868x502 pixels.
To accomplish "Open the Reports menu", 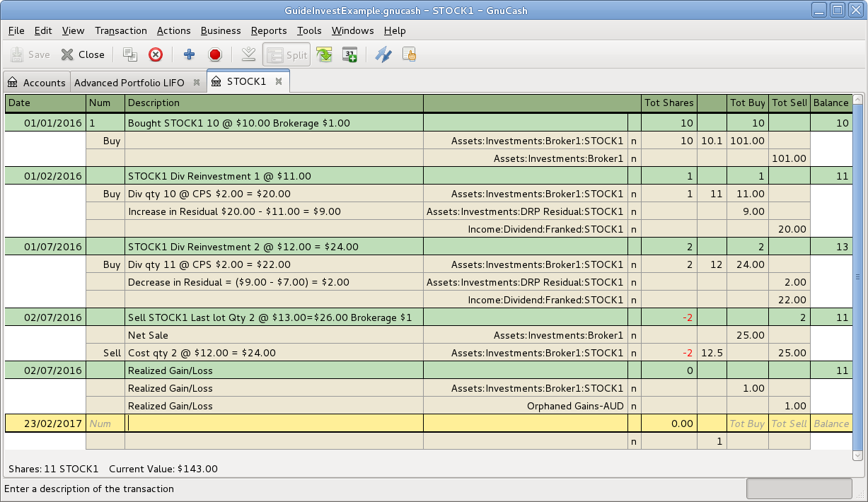I will 269,30.
